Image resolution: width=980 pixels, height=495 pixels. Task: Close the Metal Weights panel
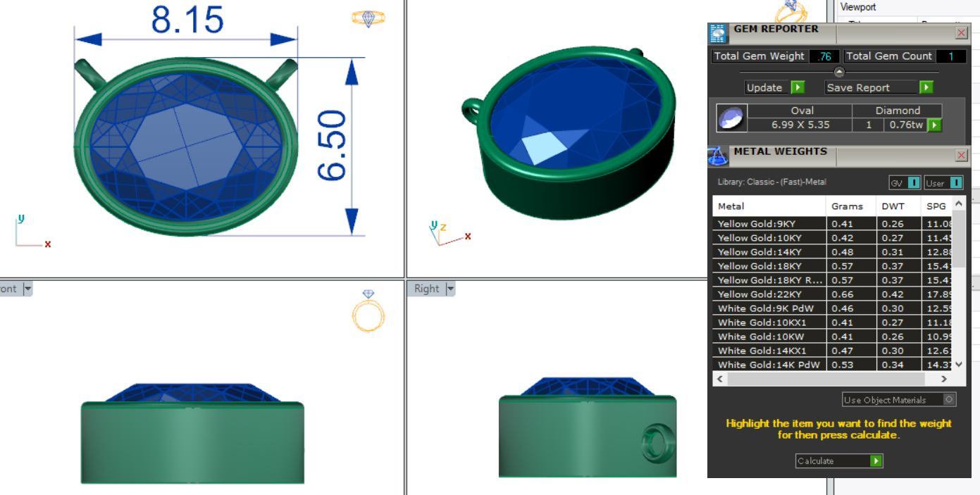point(962,156)
